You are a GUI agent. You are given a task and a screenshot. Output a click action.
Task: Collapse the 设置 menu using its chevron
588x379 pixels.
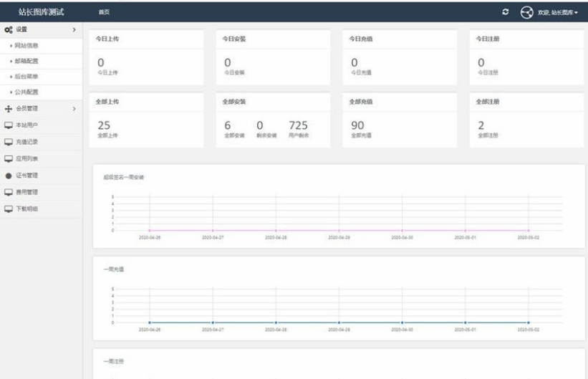[74, 29]
